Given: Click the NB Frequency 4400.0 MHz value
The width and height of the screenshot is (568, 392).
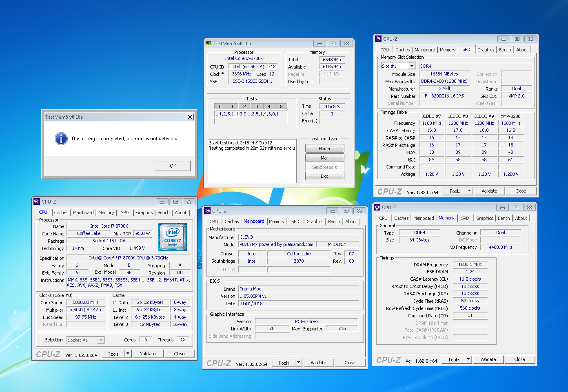Looking at the screenshot, I should coord(501,247).
